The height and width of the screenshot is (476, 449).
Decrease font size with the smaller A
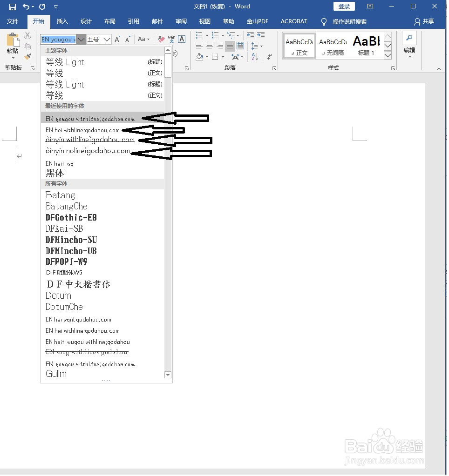point(128,39)
